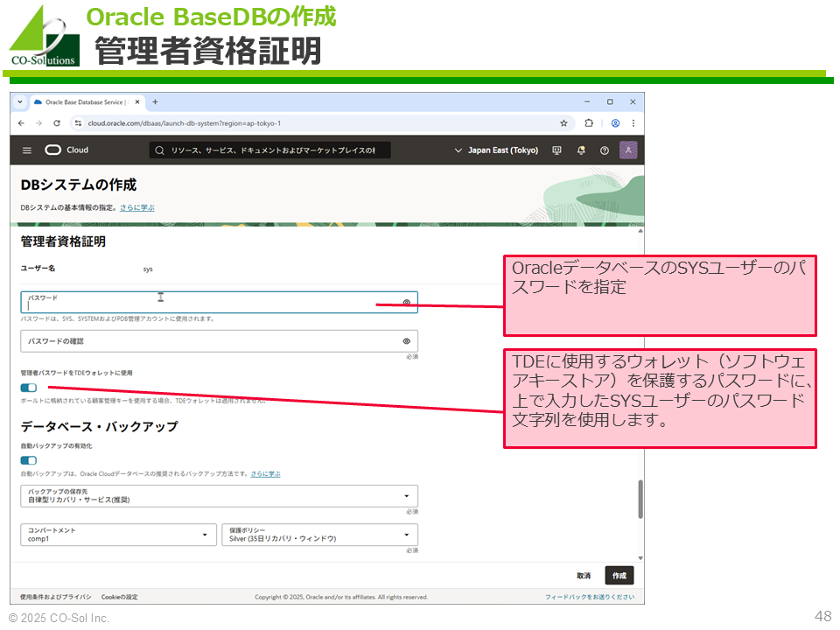The width and height of the screenshot is (840, 630).
Task: Go forward with the browser forward arrow
Action: (39, 123)
